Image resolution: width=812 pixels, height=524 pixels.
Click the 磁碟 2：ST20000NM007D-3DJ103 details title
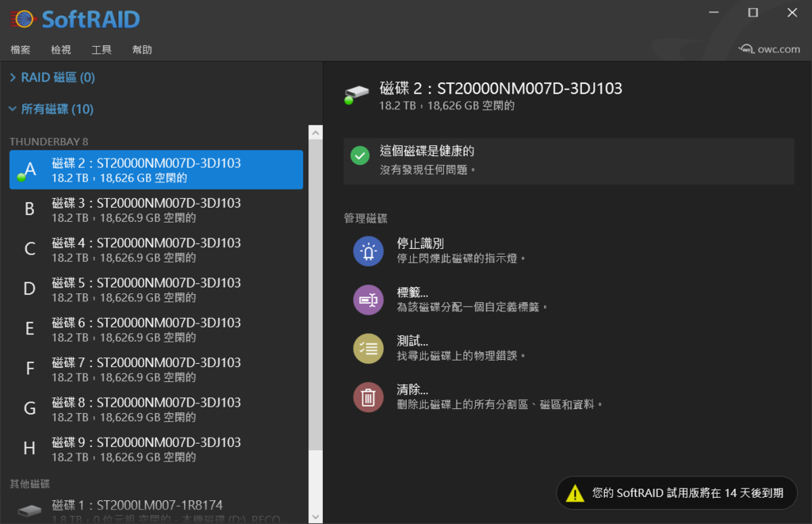(501, 89)
